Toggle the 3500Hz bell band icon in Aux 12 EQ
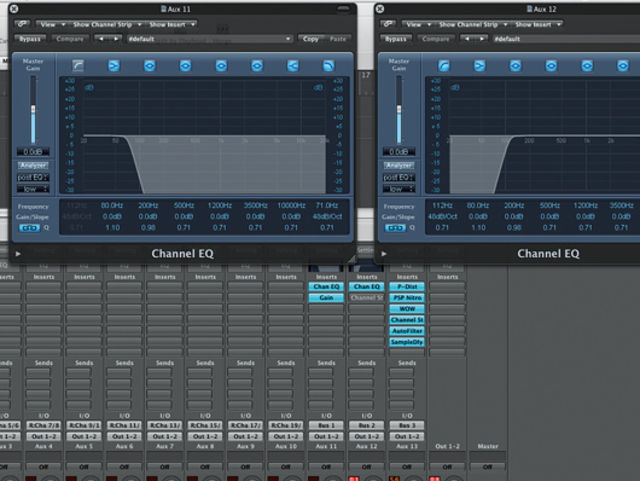The width and height of the screenshot is (640, 481). click(x=623, y=65)
